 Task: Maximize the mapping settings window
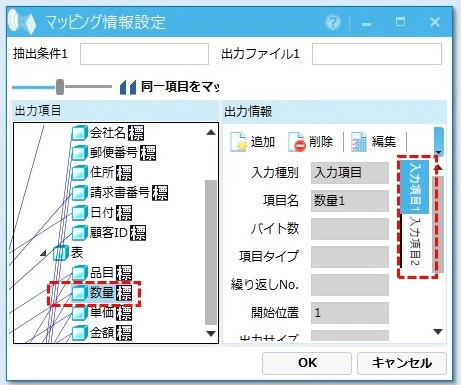[x=400, y=22]
